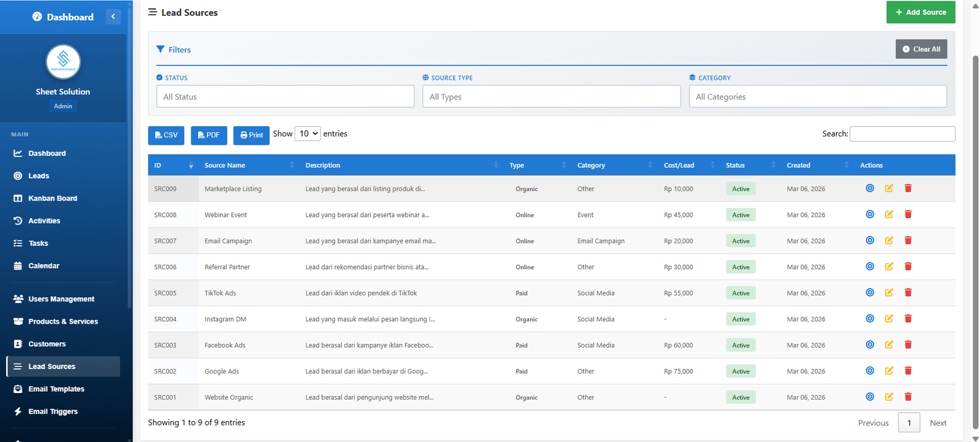The image size is (980, 442).
Task: Click the page scrollbar on the right edge
Action: click(x=976, y=242)
